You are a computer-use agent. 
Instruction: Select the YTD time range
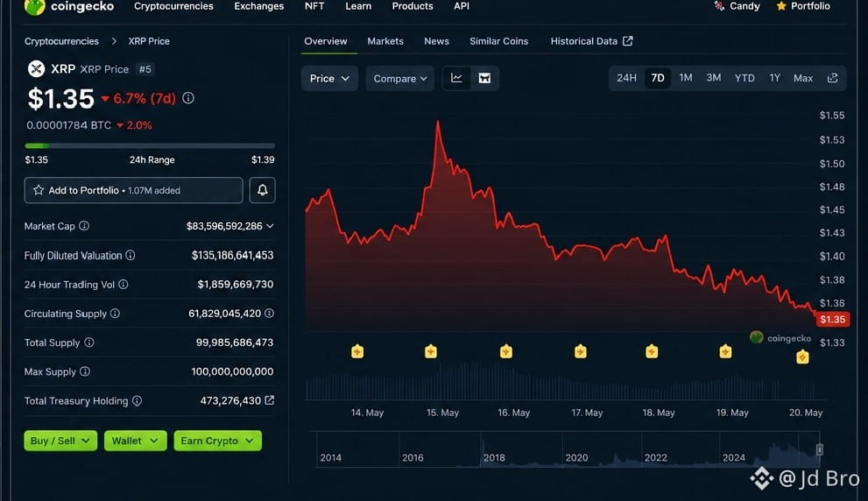coord(745,78)
